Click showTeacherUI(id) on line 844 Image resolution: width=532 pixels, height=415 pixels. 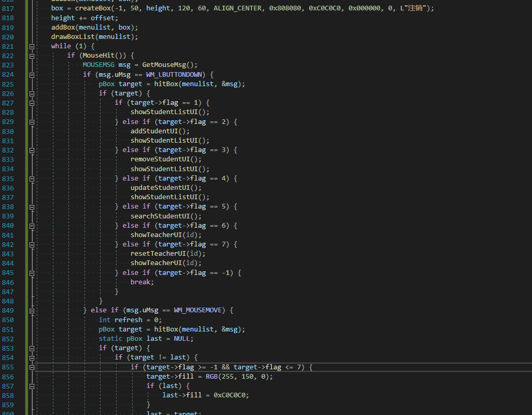[x=165, y=263]
